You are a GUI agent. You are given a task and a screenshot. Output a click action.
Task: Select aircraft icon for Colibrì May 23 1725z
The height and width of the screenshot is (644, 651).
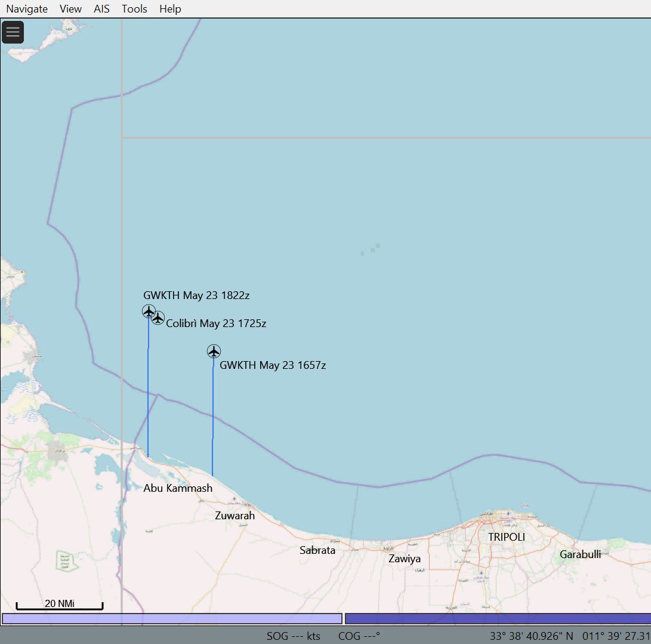tap(158, 318)
